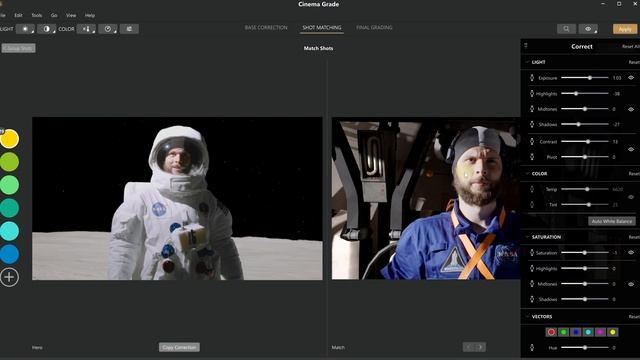
Task: Select the white balance temperature color tool
Action: tap(86, 29)
